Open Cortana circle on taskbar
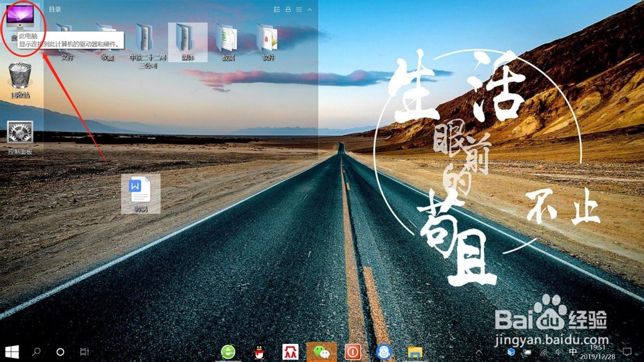This screenshot has height=362, width=644. click(x=60, y=352)
